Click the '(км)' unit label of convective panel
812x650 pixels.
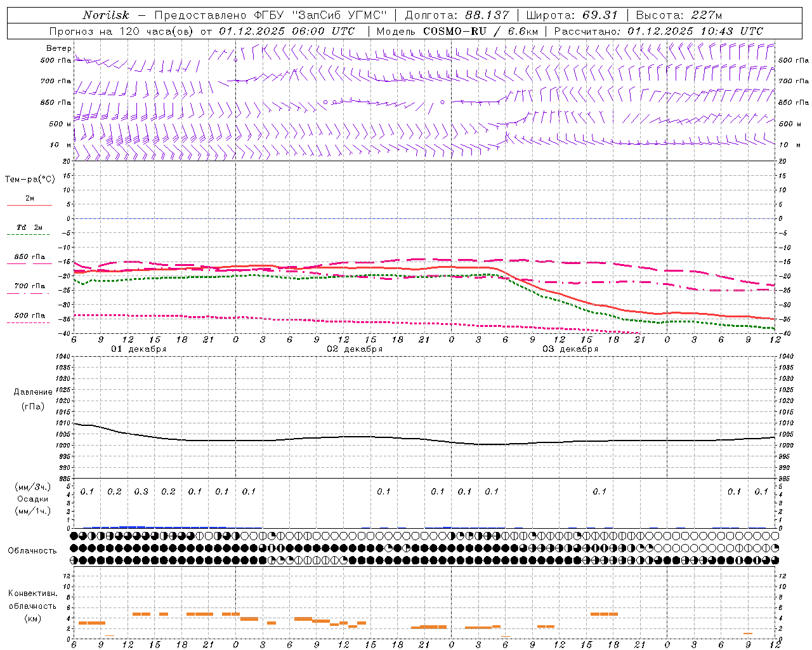[x=33, y=618]
